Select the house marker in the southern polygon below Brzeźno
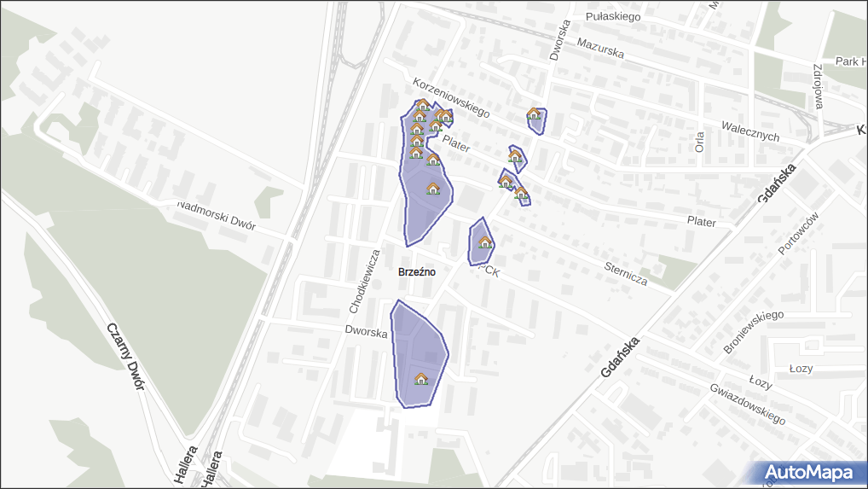Screen dimensions: 868x489 point(421,379)
